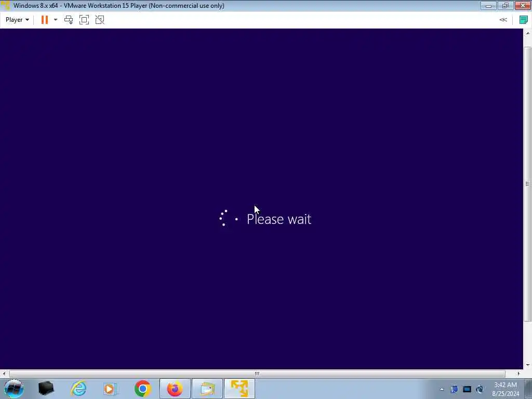Open Windows Media Player from taskbar
532x399 pixels.
(x=110, y=389)
